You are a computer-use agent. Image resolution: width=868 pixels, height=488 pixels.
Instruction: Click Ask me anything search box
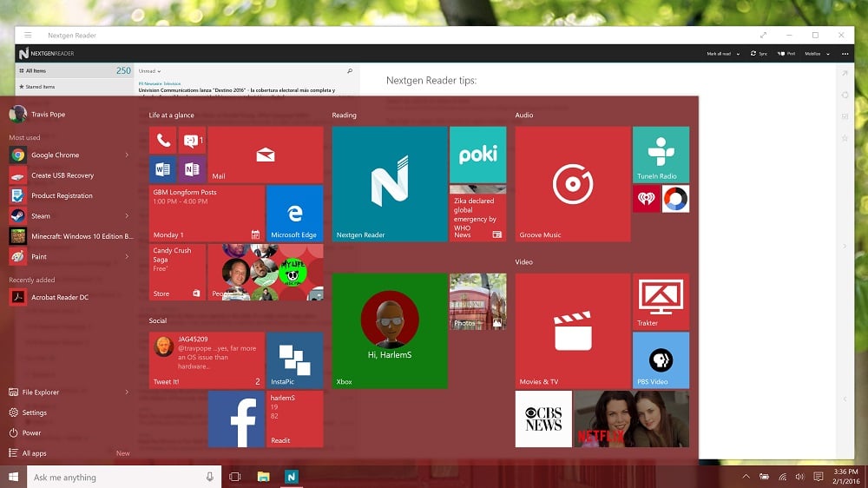124,477
